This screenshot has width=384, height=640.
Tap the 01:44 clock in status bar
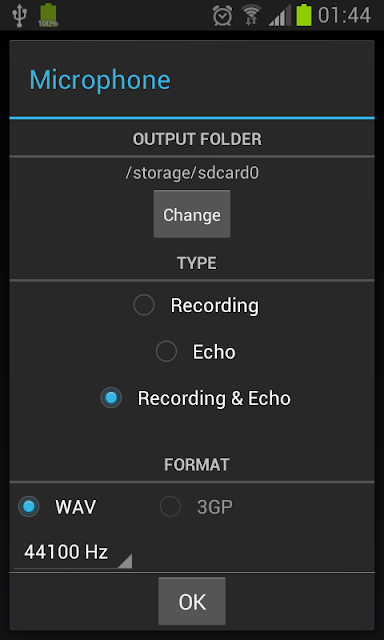344,16
